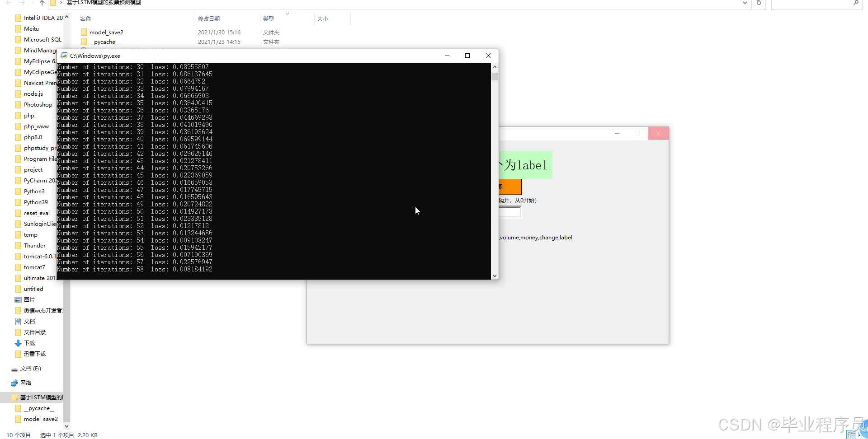
Task: Click sidebar scroll up arrow
Action: [67, 17]
